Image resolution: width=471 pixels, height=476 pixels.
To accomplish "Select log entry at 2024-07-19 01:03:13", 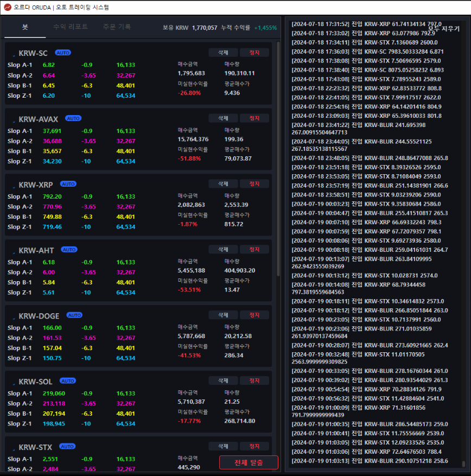I will 370,461.
